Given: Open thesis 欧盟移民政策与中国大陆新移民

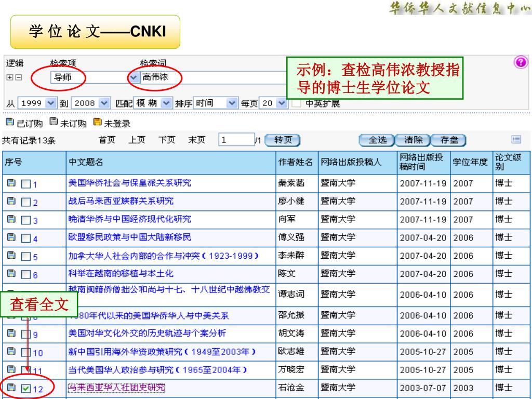Looking at the screenshot, I should (129, 237).
